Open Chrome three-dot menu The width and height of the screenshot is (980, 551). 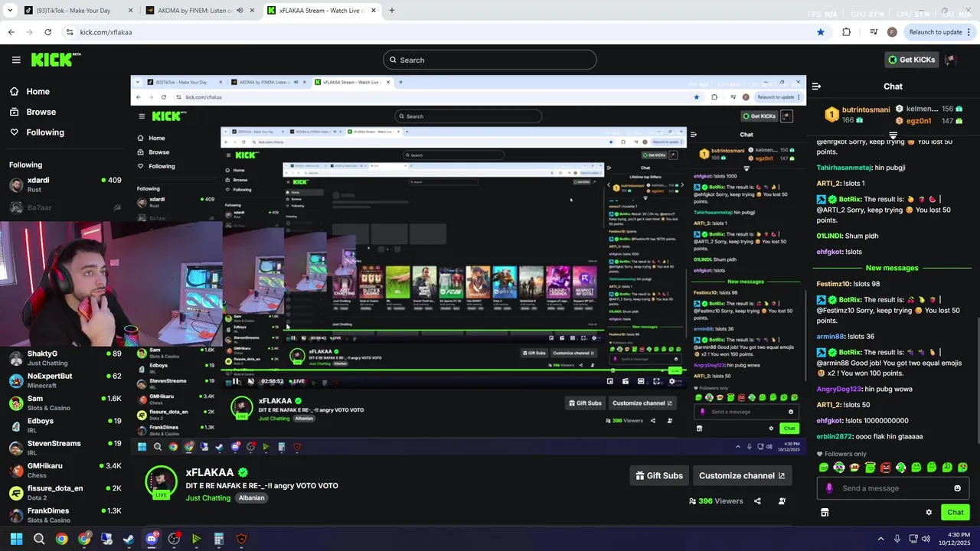[970, 32]
